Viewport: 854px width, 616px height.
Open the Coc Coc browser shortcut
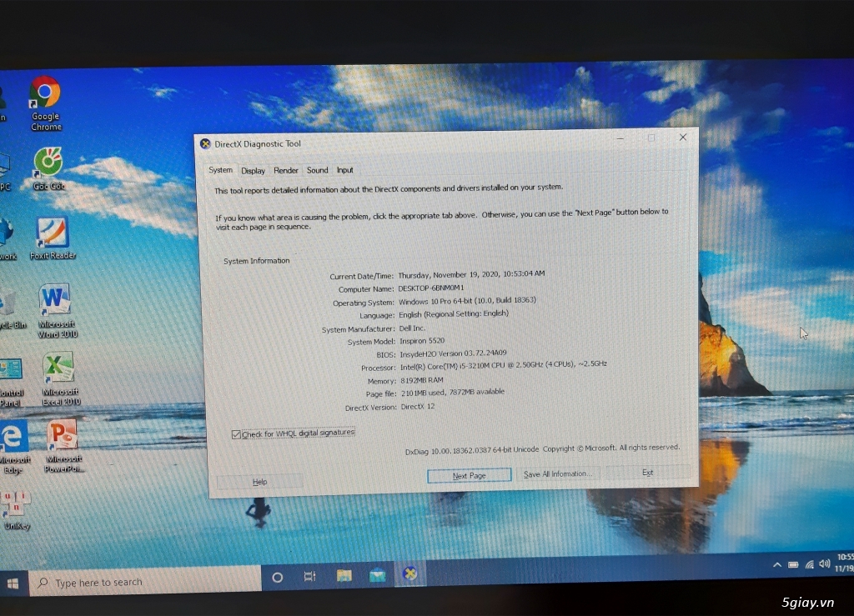[48, 168]
